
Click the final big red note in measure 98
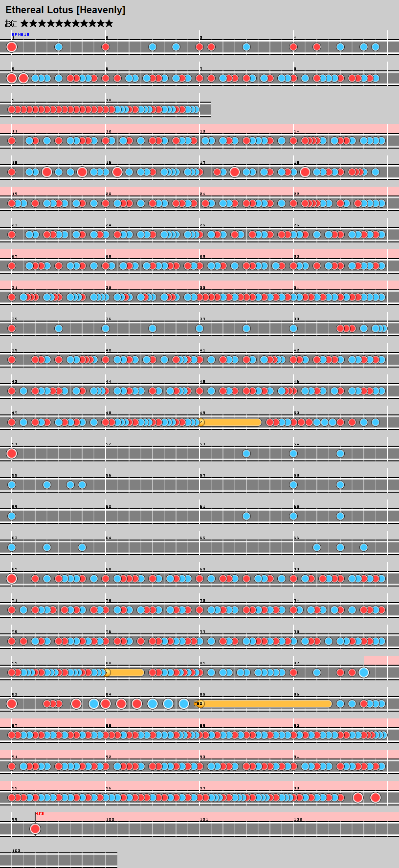point(376,798)
